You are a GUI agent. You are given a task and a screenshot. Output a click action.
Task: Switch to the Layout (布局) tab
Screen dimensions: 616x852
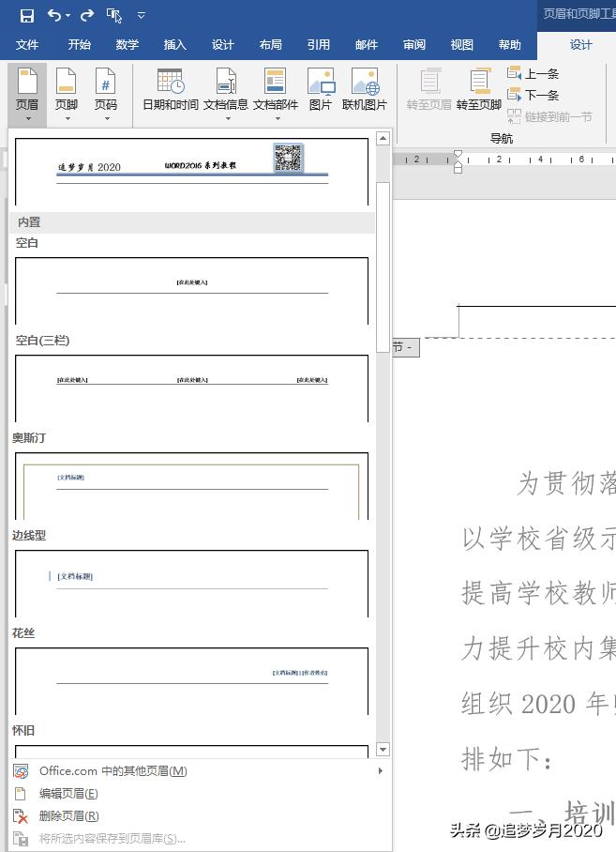pos(270,45)
